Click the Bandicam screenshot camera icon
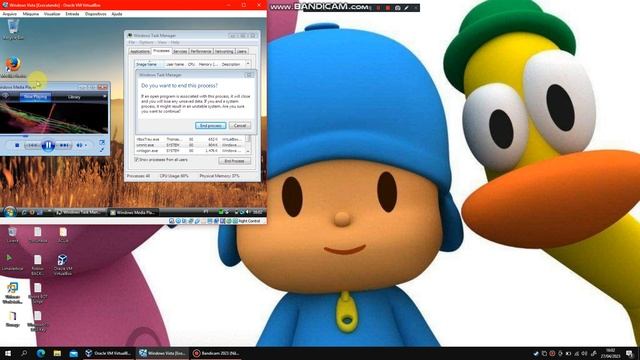640x360 pixels. (x=397, y=8)
